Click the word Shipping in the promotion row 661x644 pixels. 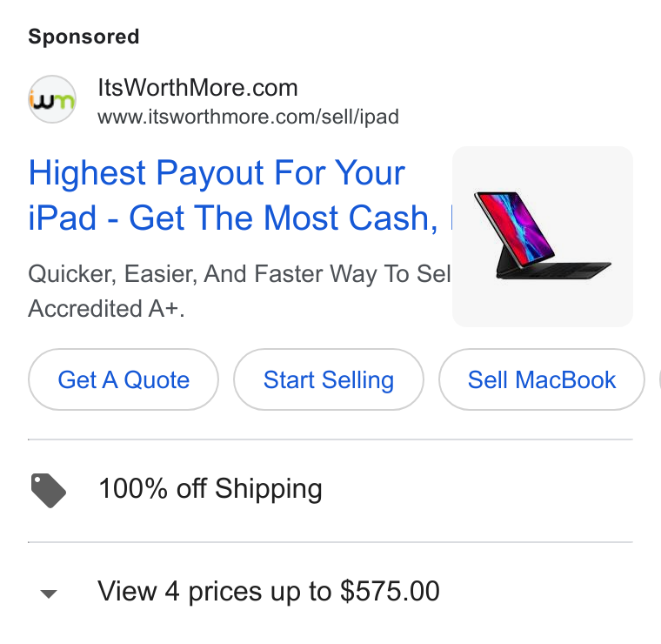[269, 489]
